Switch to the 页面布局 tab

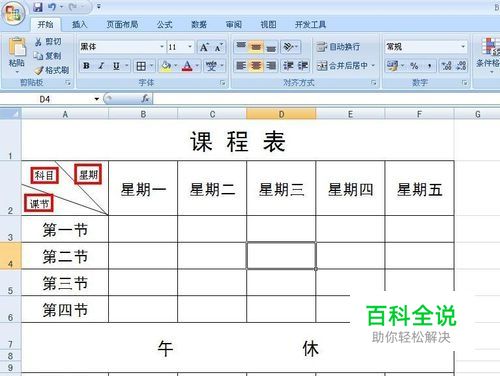pos(122,24)
